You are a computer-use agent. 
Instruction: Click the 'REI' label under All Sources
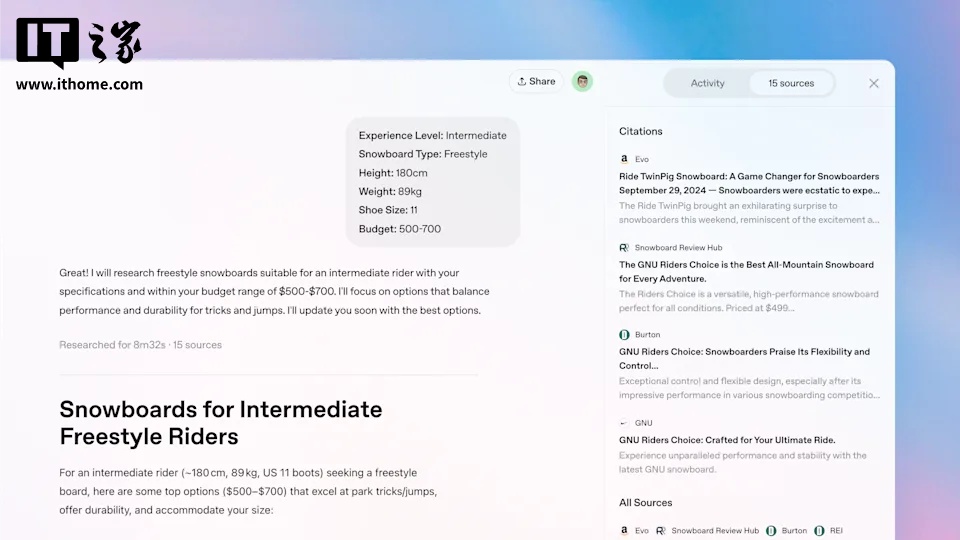(x=836, y=531)
